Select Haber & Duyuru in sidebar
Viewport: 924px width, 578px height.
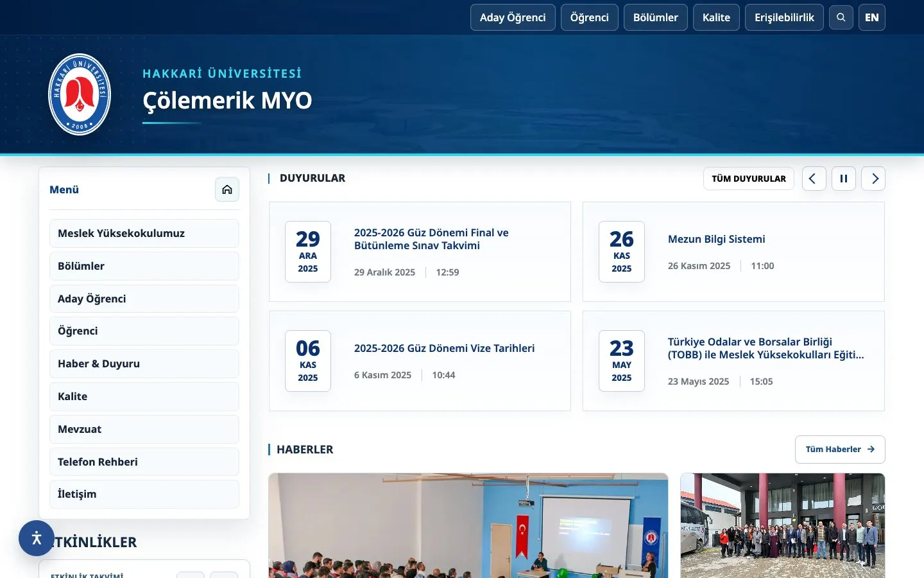tap(144, 363)
